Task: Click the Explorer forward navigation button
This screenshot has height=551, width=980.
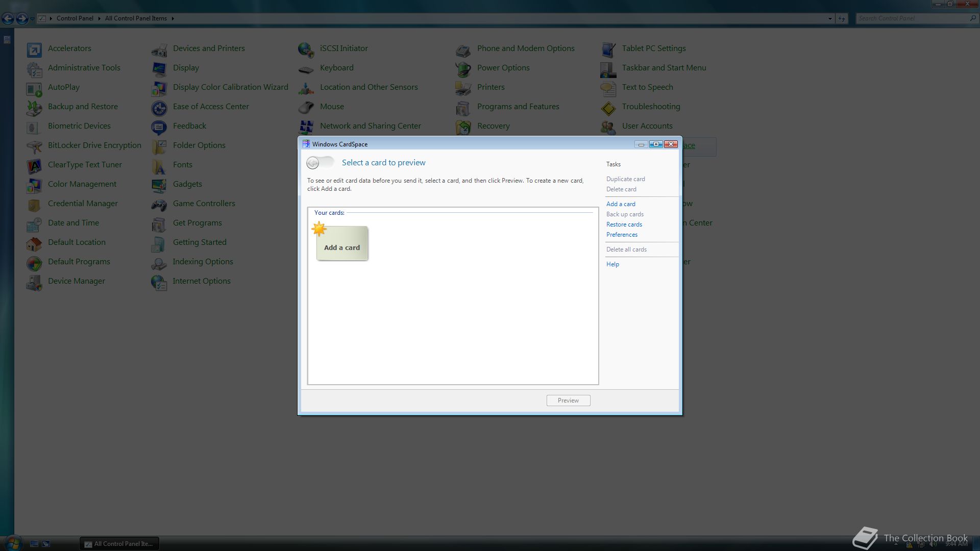Action: [22, 19]
